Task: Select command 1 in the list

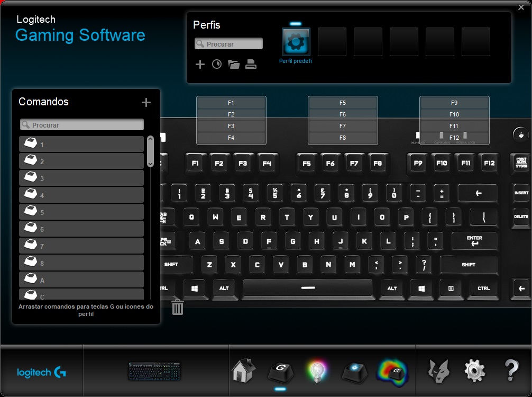Action: click(81, 144)
